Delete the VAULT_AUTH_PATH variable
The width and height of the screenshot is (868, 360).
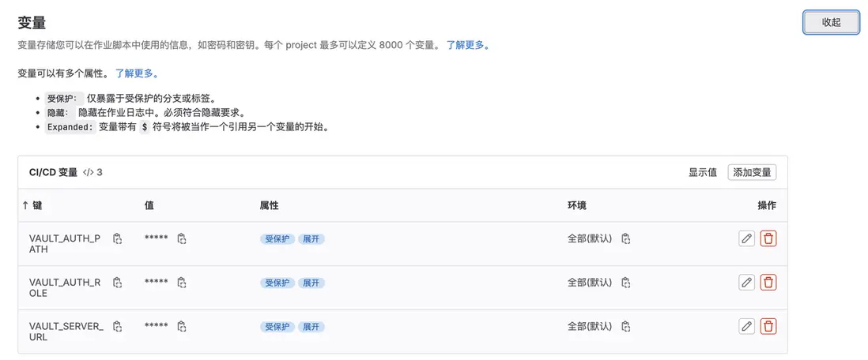coord(768,238)
